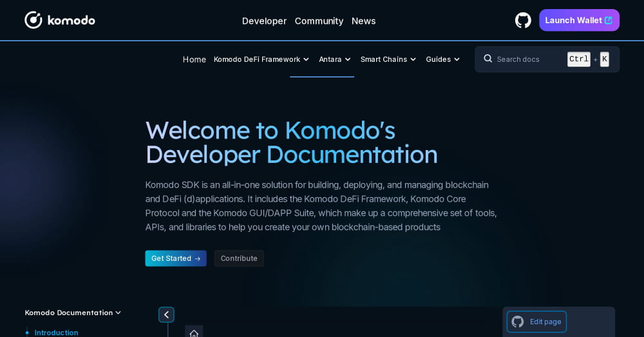Collapse the sidebar with chevron-left button

pyautogui.click(x=166, y=315)
